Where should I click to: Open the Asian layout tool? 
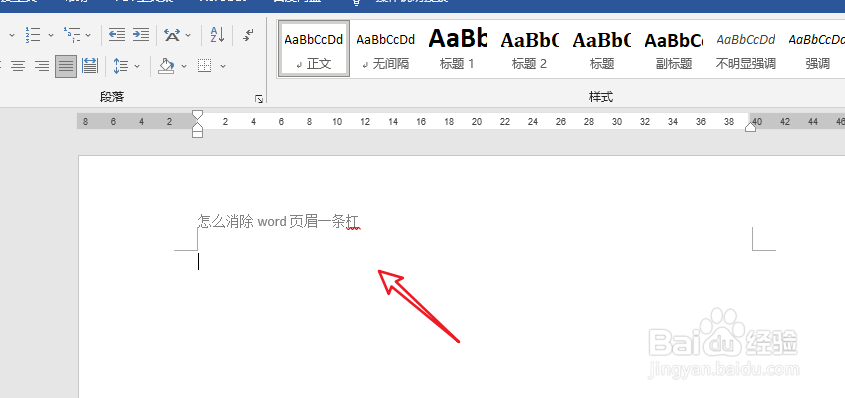pyautogui.click(x=172, y=35)
